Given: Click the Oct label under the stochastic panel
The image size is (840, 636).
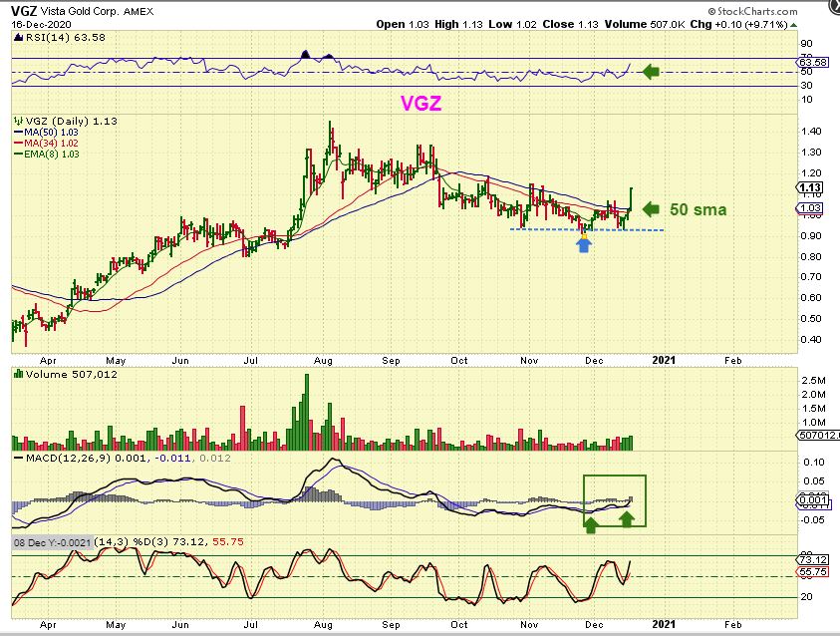Looking at the screenshot, I should point(459,624).
